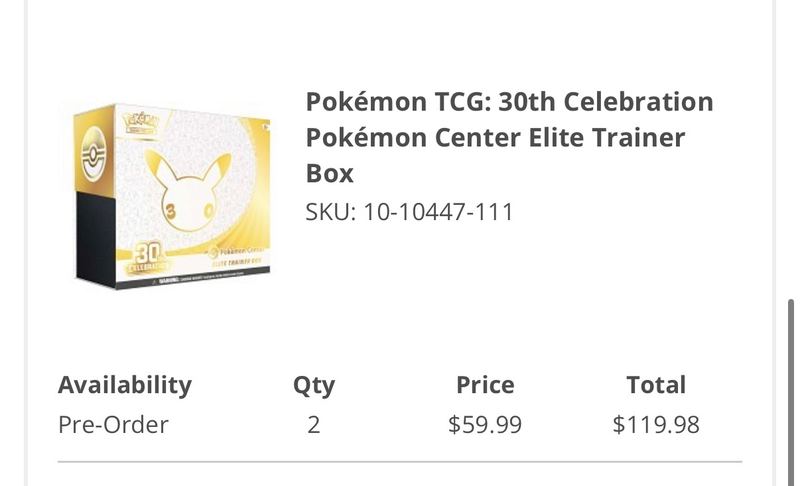Viewport: 800px width, 486px height.
Task: Open the 30th Celebration Elite Trainer Box title
Action: tap(509, 137)
